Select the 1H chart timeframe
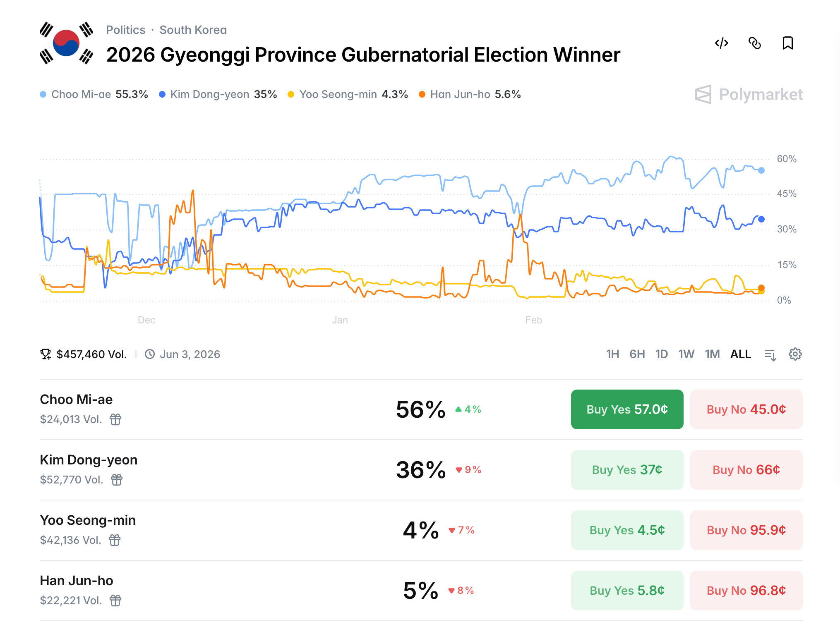 click(x=612, y=354)
